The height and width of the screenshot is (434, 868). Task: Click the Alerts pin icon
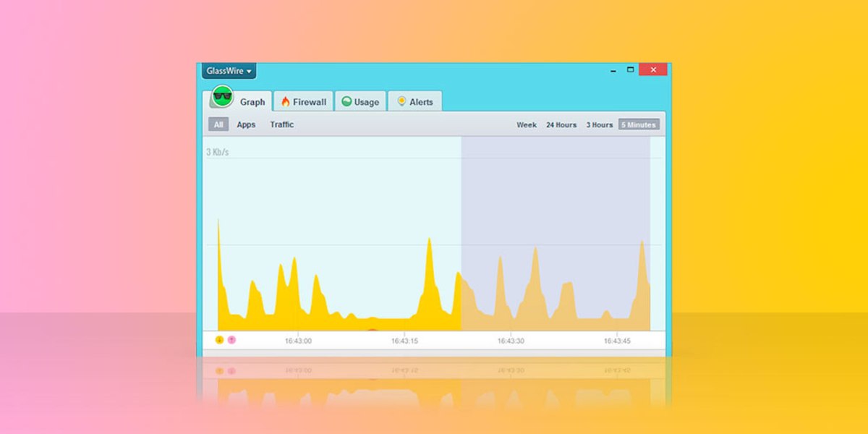point(401,102)
